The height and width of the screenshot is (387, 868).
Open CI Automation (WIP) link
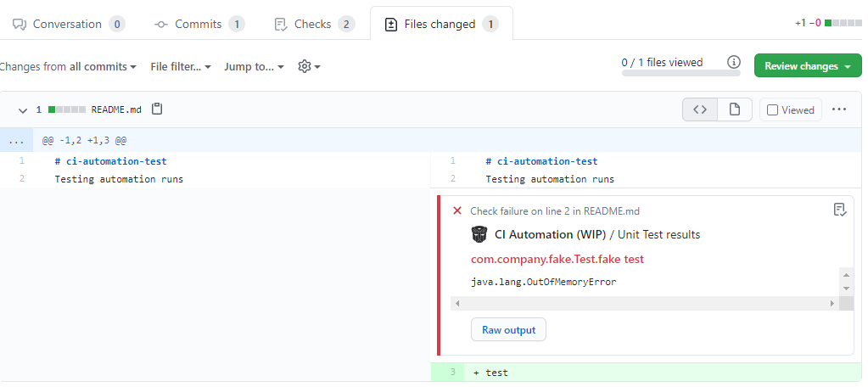[551, 235]
